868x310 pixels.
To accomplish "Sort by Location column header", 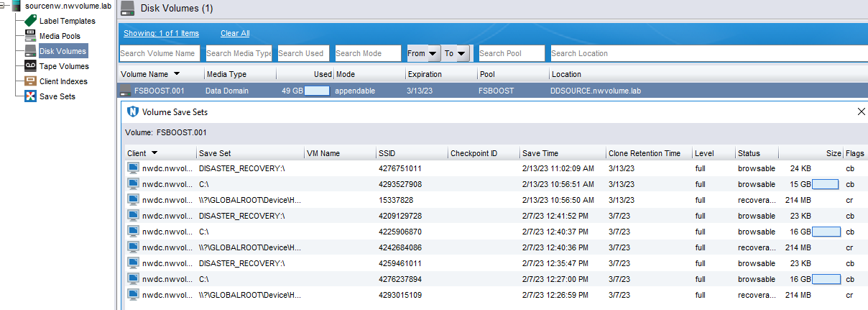I will click(708, 74).
